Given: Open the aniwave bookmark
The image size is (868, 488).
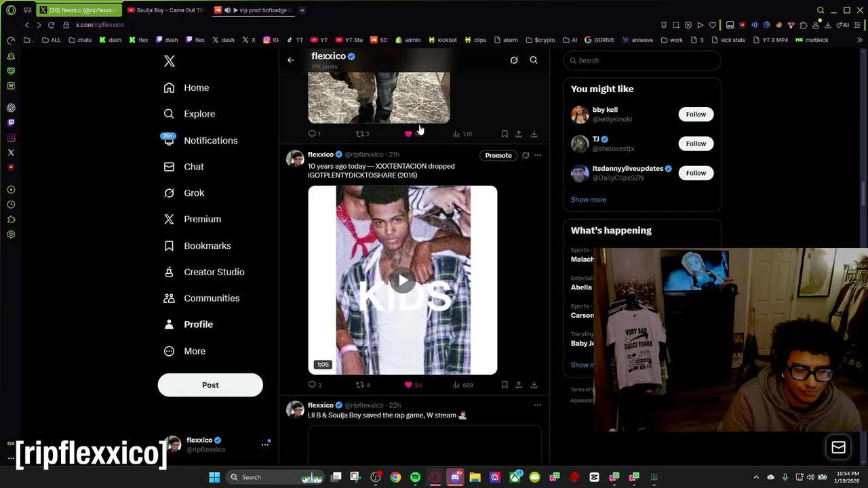Looking at the screenshot, I should tap(637, 40).
